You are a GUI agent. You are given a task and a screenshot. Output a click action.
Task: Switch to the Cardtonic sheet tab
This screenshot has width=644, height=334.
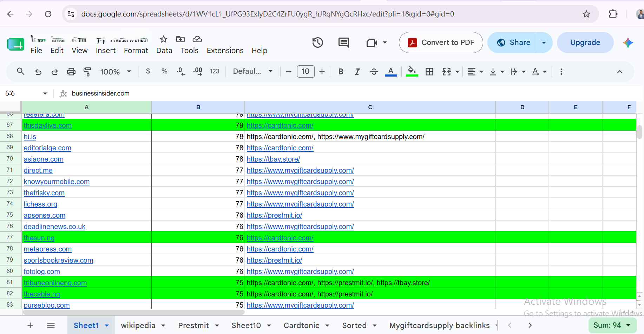tap(302, 326)
